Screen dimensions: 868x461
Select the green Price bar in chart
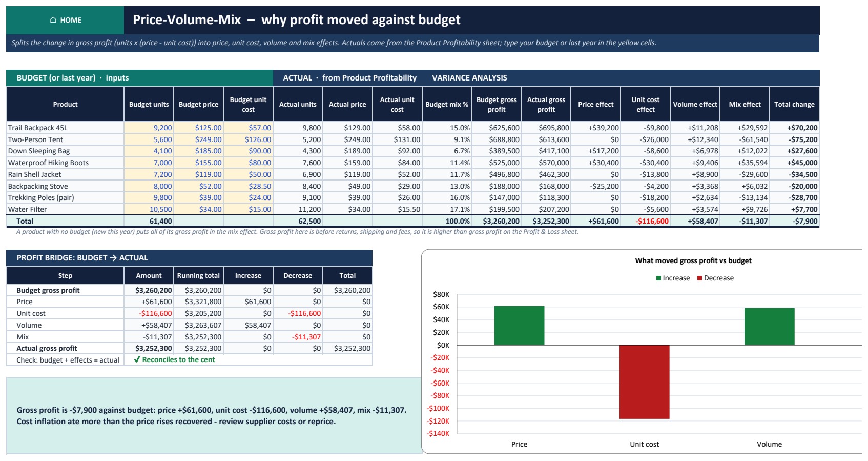[x=519, y=326]
